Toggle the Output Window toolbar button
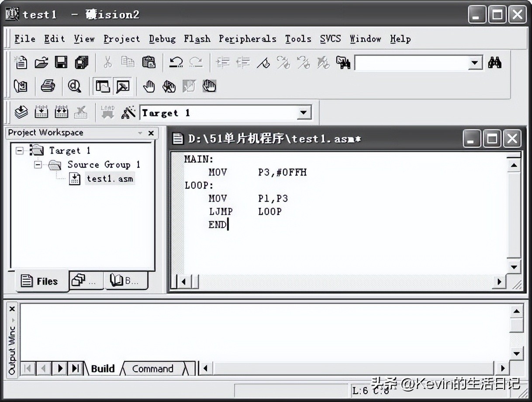The height and width of the screenshot is (402, 532). (123, 87)
